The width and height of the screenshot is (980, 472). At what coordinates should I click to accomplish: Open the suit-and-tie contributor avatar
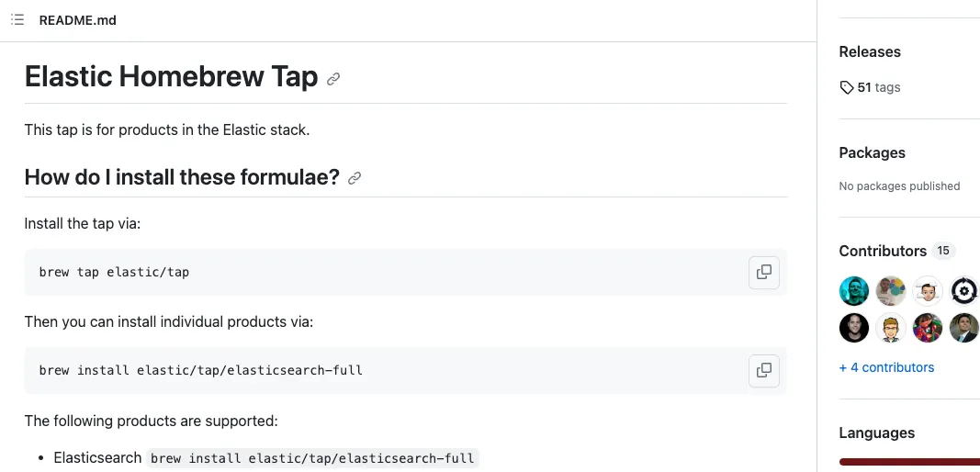click(x=964, y=328)
